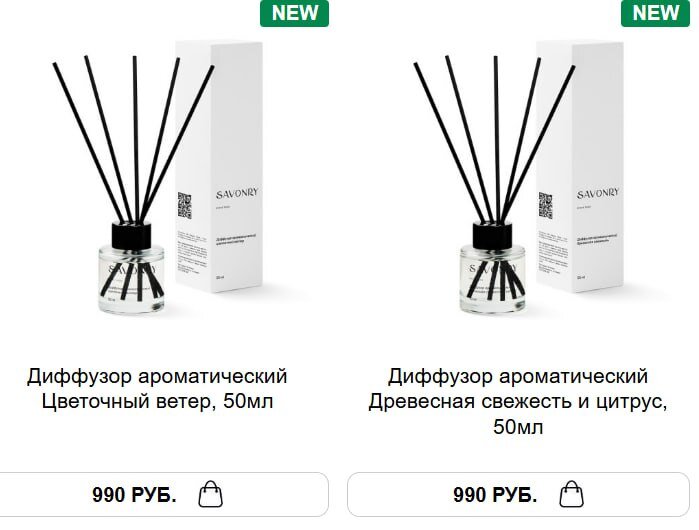The image size is (699, 530).
Task: Click the black reed sticks of the left diffuser
Action: click(134, 138)
